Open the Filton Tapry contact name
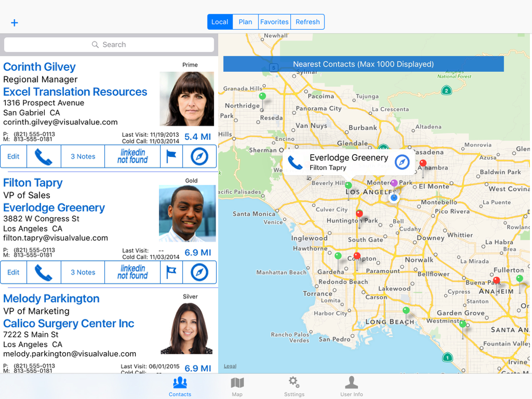The height and width of the screenshot is (399, 532). (33, 183)
